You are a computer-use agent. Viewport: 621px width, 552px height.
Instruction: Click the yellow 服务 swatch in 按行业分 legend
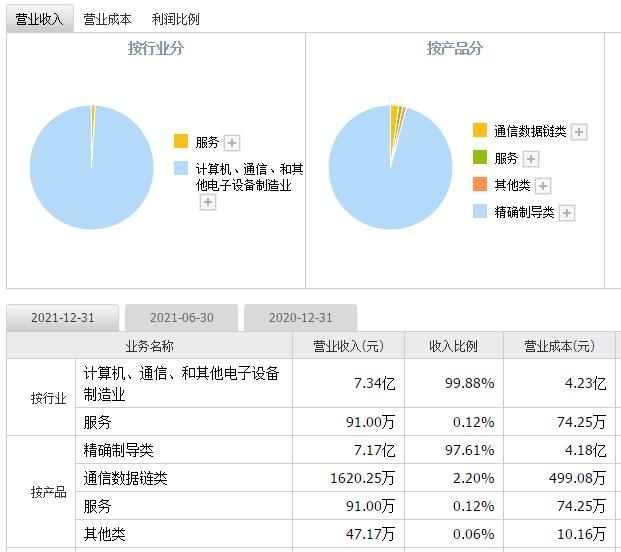point(181,141)
